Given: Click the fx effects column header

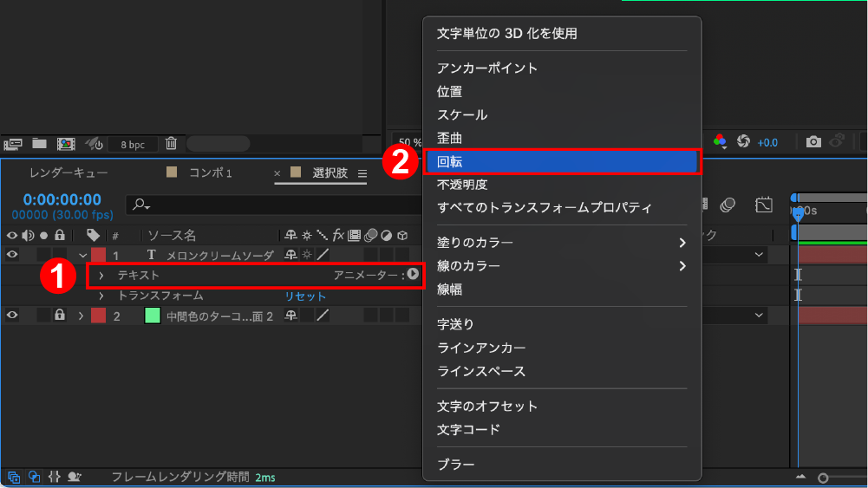Looking at the screenshot, I should pyautogui.click(x=338, y=236).
